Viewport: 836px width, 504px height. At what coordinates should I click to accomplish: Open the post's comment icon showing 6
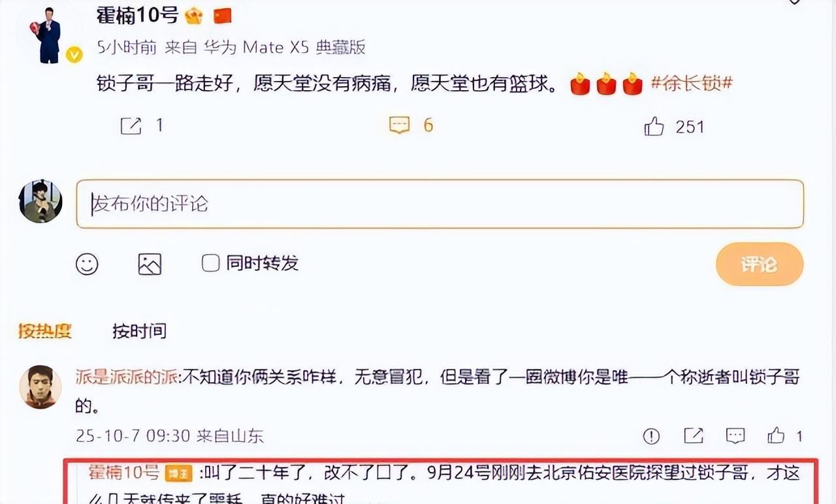pyautogui.click(x=399, y=125)
